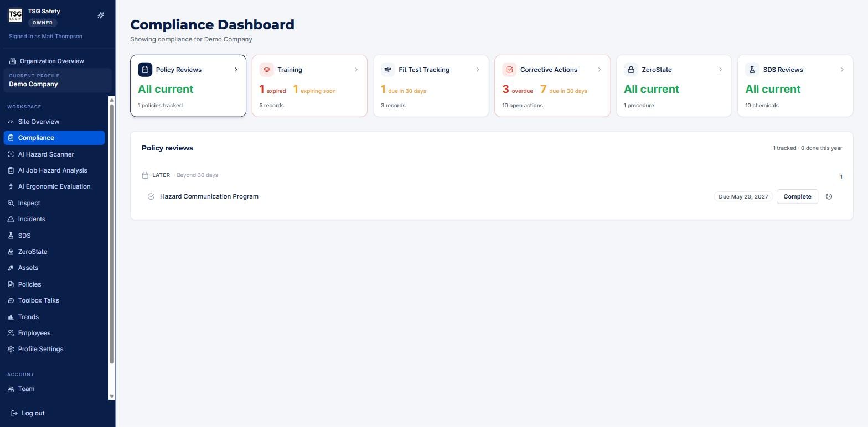
Task: Expand the Corrective Actions chevron
Action: click(599, 70)
